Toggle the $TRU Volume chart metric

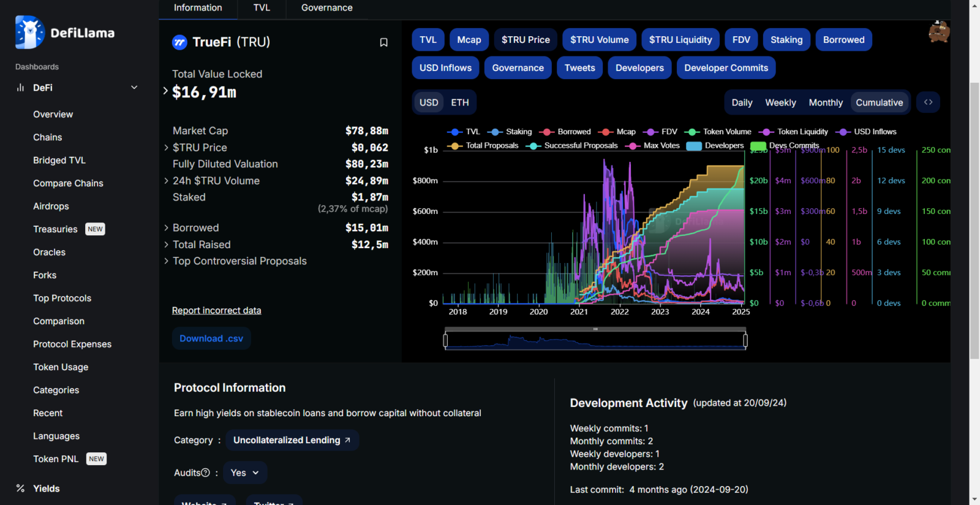(599, 40)
